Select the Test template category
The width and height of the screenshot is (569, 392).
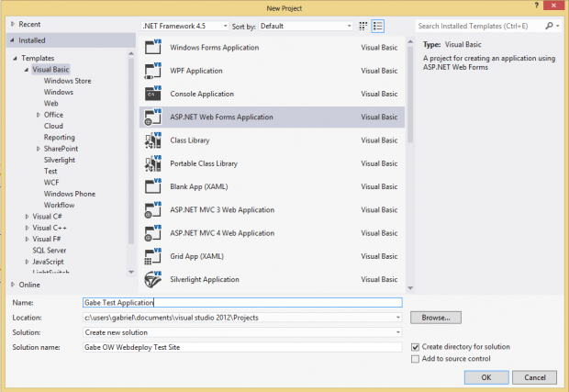click(50, 171)
